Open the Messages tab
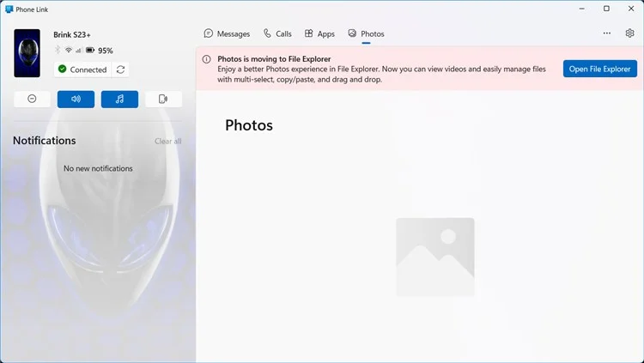Image resolution: width=644 pixels, height=363 pixels. 227,33
